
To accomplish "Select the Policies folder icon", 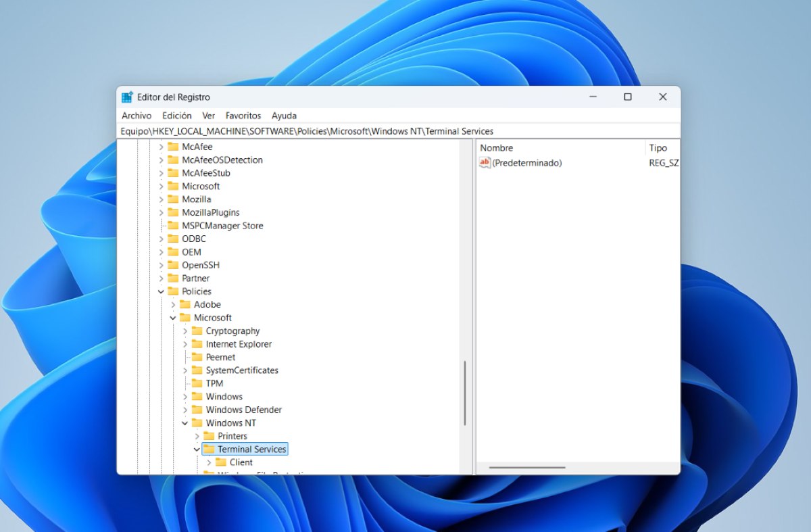I will coord(173,291).
